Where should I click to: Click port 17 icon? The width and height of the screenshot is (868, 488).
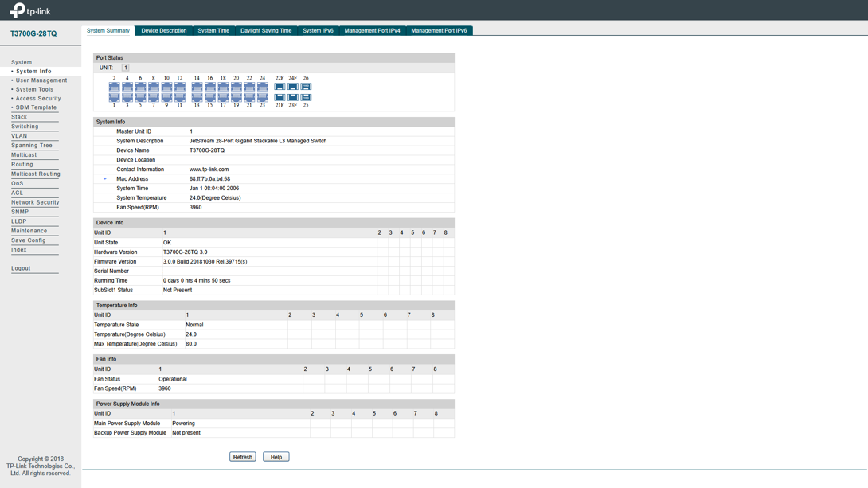[x=223, y=97]
